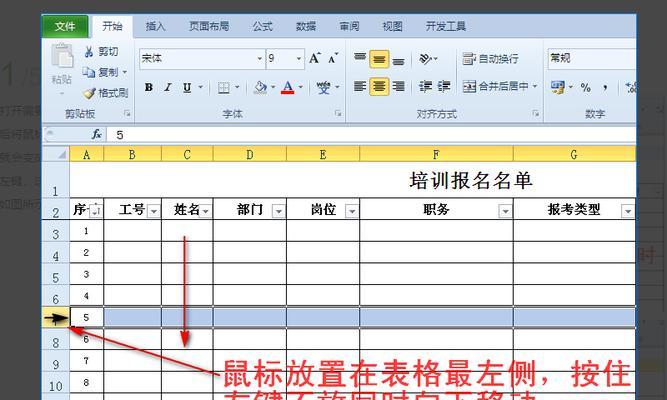Viewport: 667px width, 400px height.
Task: Apply the red font color A
Action: click(x=288, y=87)
